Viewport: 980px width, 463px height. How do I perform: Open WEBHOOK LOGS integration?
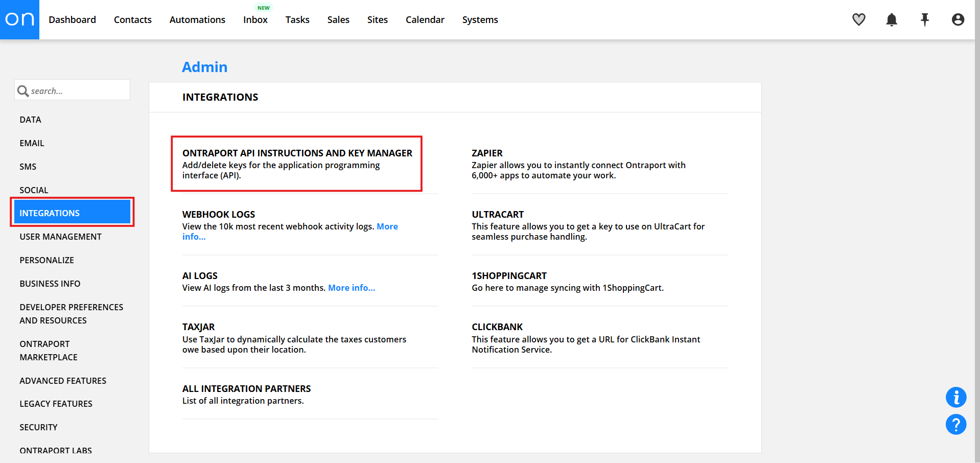219,215
